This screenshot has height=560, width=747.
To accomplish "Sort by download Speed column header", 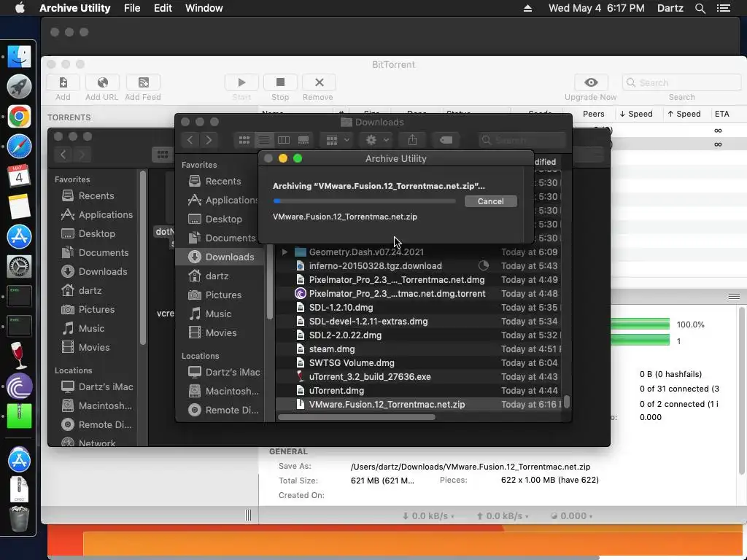I will click(635, 114).
